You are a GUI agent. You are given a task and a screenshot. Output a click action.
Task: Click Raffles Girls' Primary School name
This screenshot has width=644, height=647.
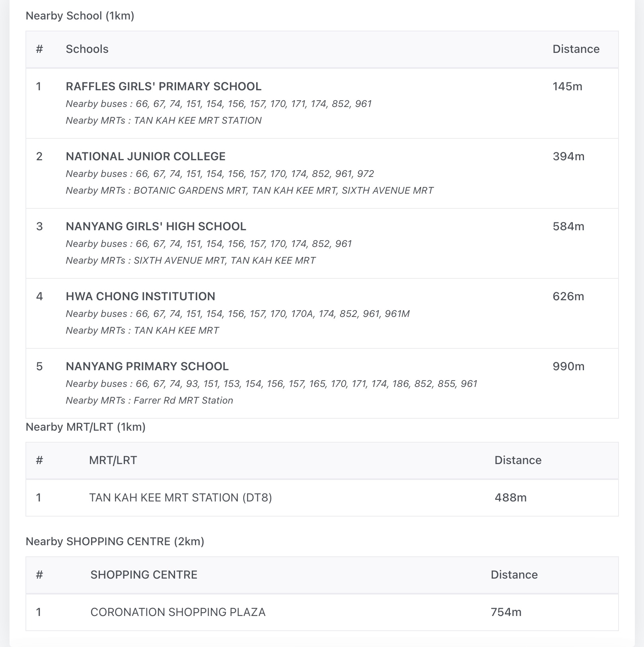click(x=163, y=86)
